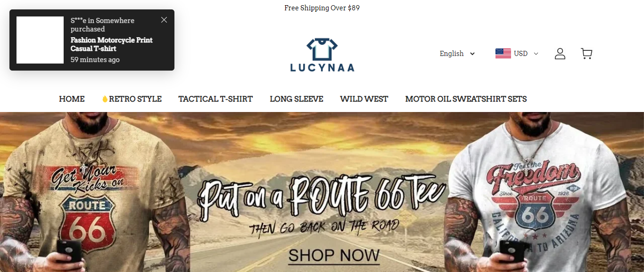Select the LONG SLEEVE category
Image resolution: width=644 pixels, height=272 pixels.
[x=297, y=99]
